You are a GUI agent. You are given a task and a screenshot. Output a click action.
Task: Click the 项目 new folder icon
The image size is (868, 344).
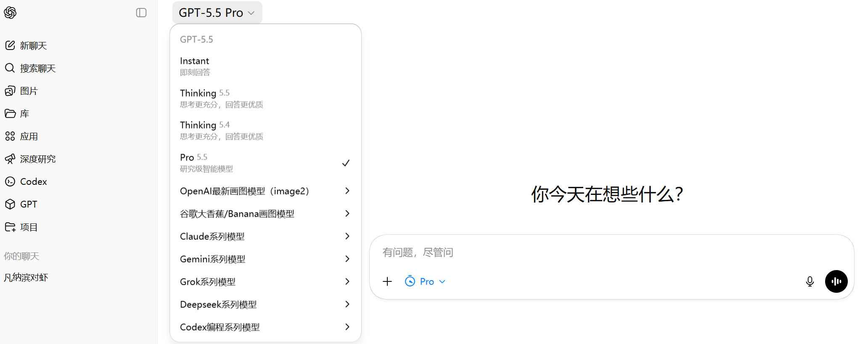click(x=10, y=227)
